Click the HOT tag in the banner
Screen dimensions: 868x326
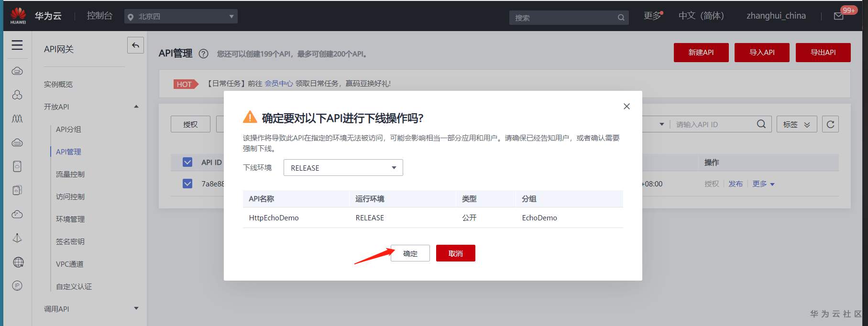tap(186, 84)
